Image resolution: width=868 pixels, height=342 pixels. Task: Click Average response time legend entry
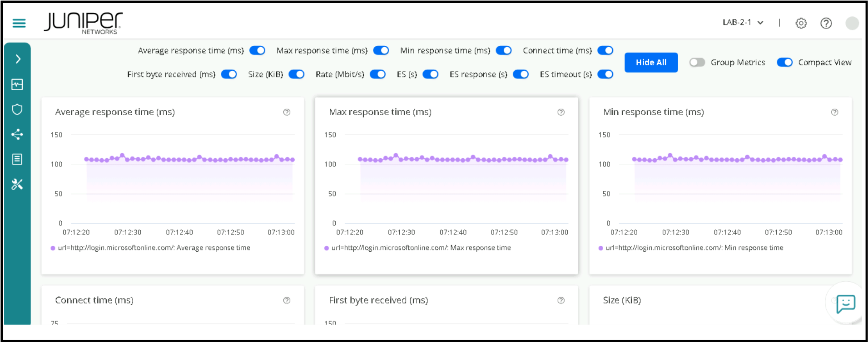tap(154, 248)
